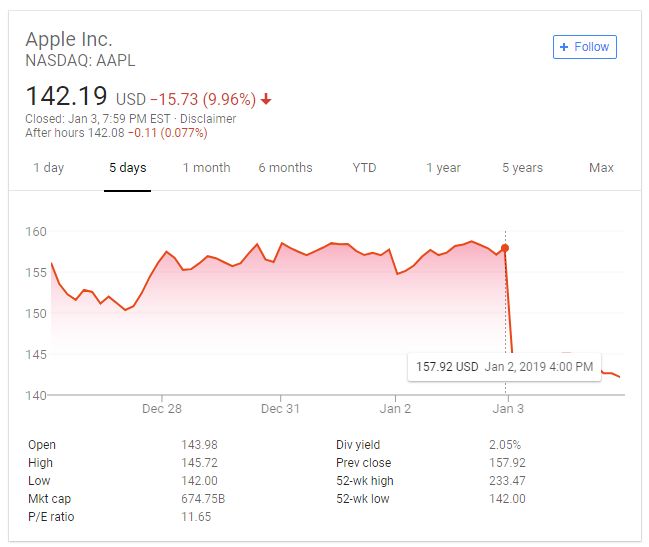Switch to 6 months range
Image resolution: width=649 pixels, height=547 pixels.
coord(285,168)
